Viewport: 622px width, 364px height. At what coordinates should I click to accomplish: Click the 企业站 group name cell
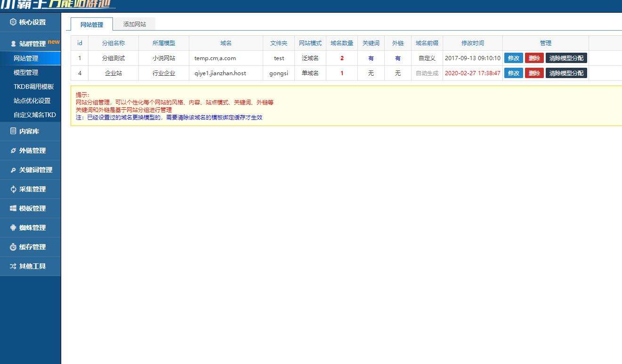pos(113,73)
